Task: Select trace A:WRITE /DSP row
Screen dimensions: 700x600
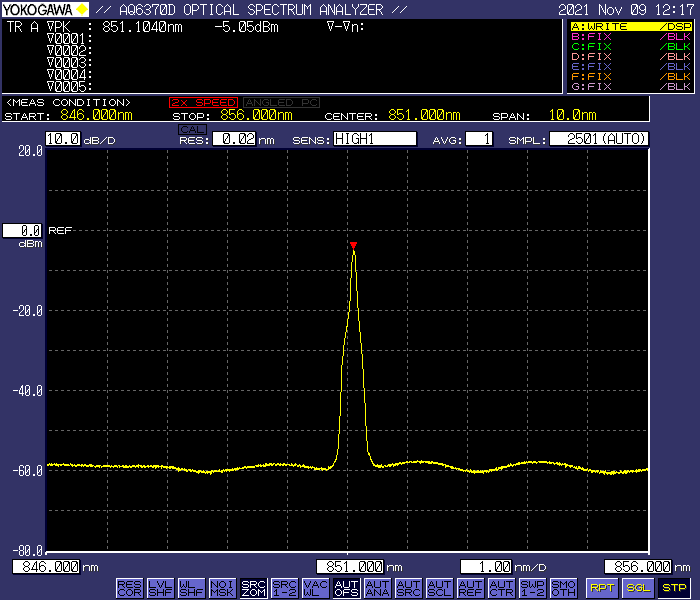Action: (631, 27)
